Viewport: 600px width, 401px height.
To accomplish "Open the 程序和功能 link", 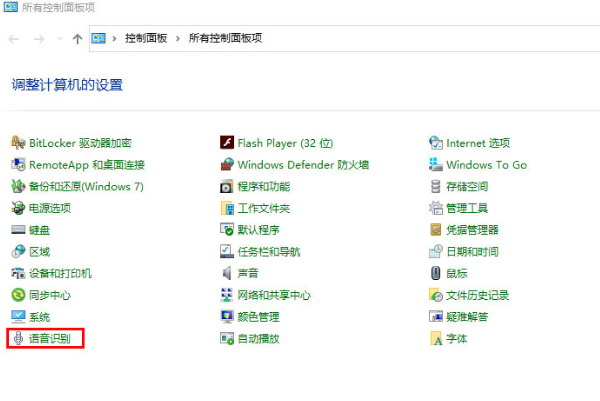I will (263, 187).
